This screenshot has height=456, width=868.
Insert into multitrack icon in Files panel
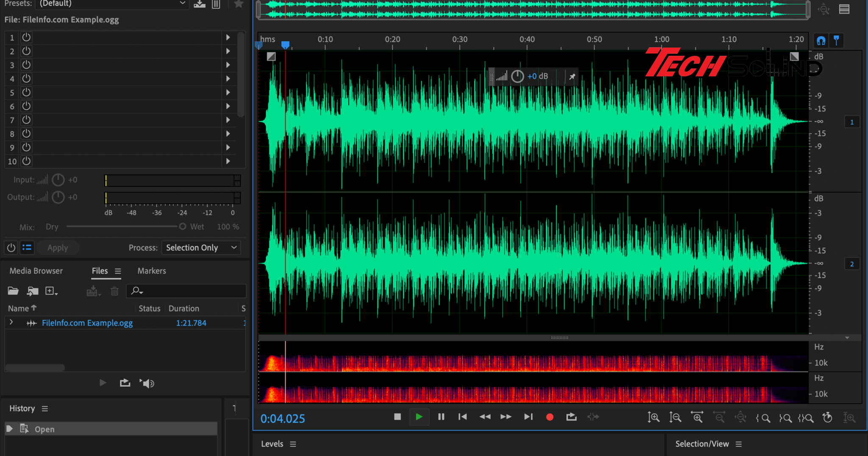pyautogui.click(x=93, y=291)
